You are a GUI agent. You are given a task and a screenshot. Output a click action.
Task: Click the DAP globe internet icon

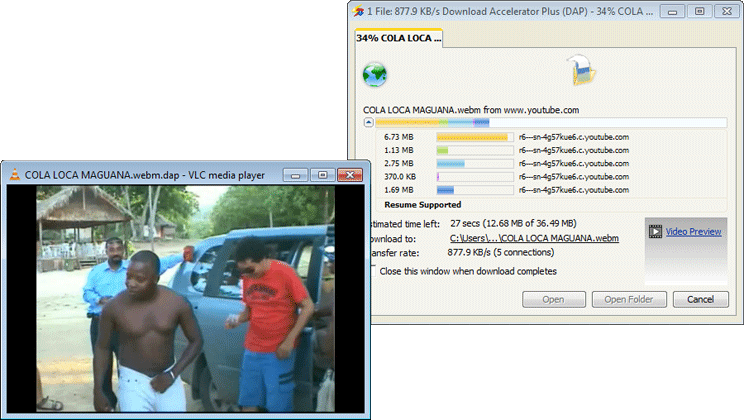375,75
